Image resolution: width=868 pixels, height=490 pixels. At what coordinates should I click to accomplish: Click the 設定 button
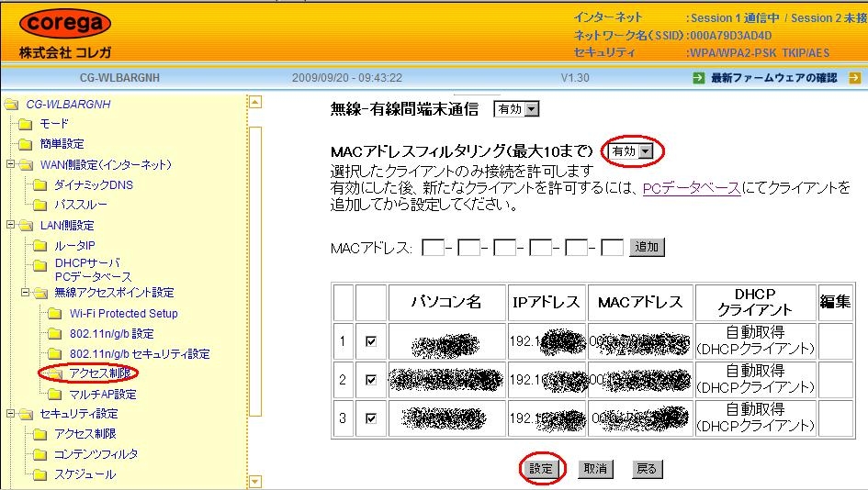coord(541,469)
